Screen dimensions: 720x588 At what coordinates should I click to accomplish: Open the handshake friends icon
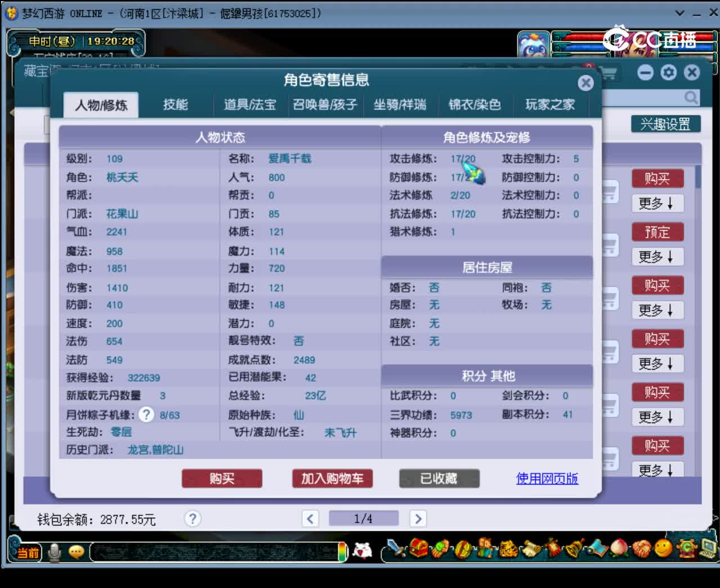click(641, 549)
